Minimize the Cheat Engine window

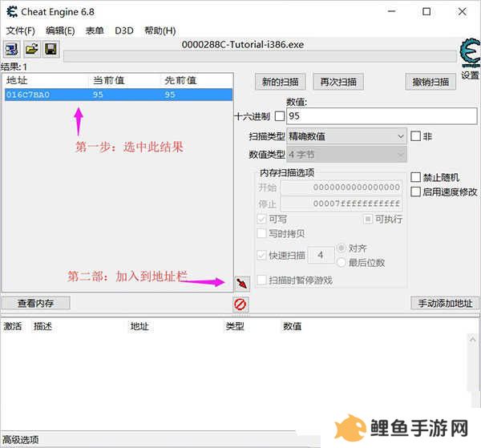tap(392, 12)
